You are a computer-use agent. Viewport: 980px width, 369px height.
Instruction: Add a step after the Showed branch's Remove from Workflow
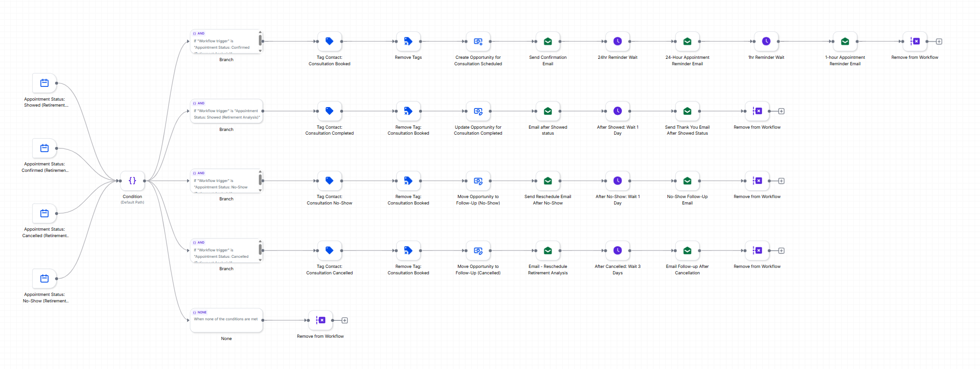(781, 111)
